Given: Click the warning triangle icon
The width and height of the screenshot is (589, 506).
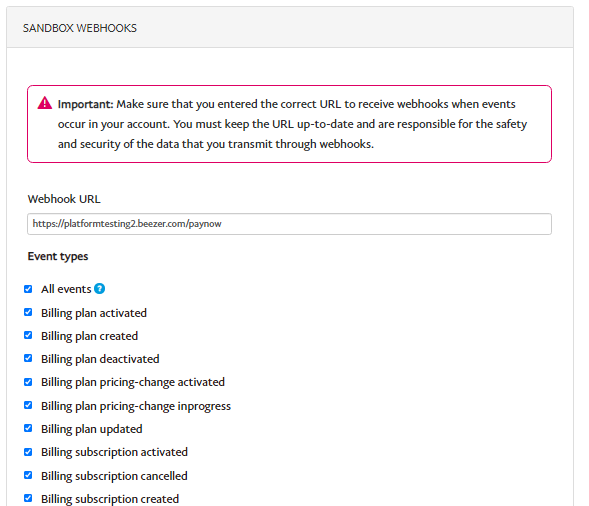Looking at the screenshot, I should coord(45,103).
